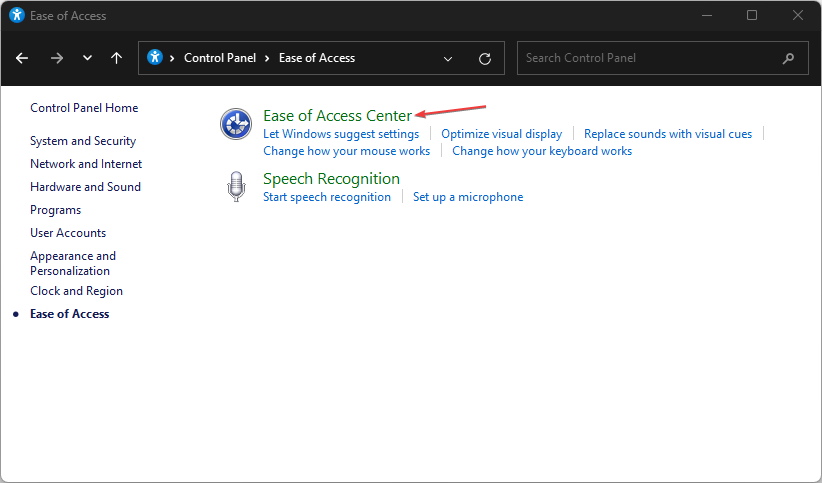Select Control Panel in the breadcrumb path
Image resolution: width=822 pixels, height=483 pixels.
tap(220, 58)
